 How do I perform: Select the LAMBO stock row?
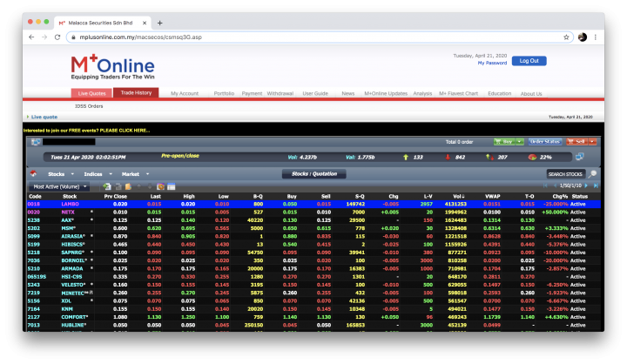313,204
